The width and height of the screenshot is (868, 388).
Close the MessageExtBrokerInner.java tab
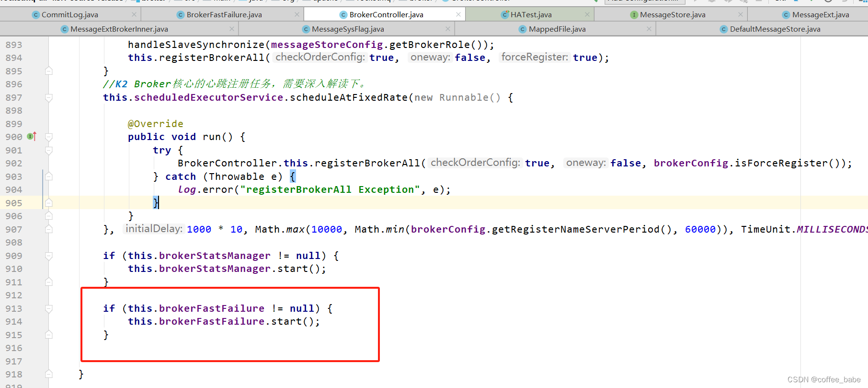pos(232,29)
